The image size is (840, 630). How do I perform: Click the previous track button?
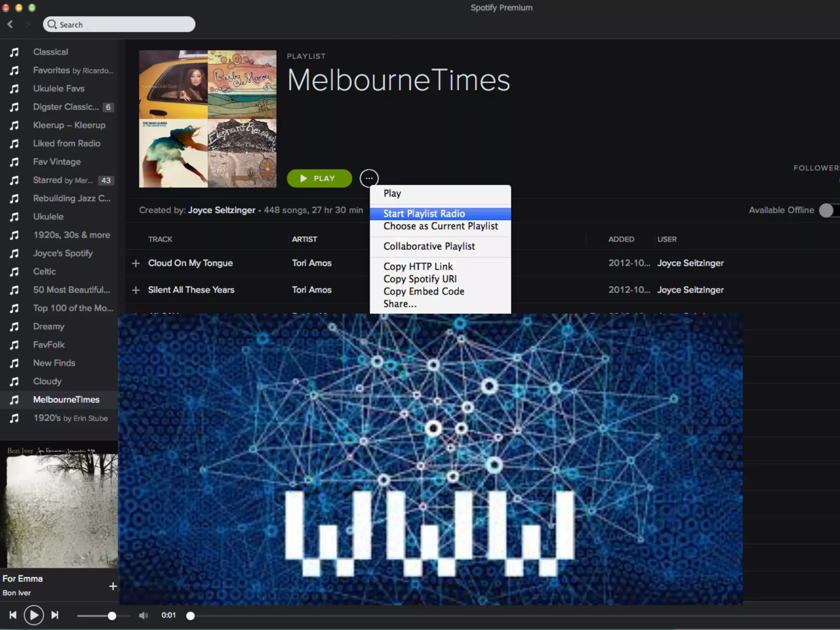(13, 615)
